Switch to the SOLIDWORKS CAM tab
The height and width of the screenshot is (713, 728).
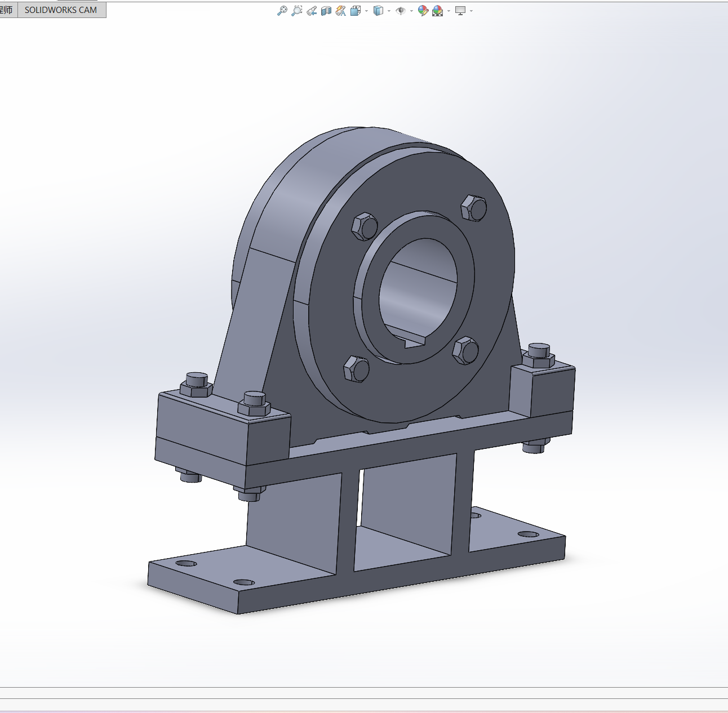click(61, 10)
